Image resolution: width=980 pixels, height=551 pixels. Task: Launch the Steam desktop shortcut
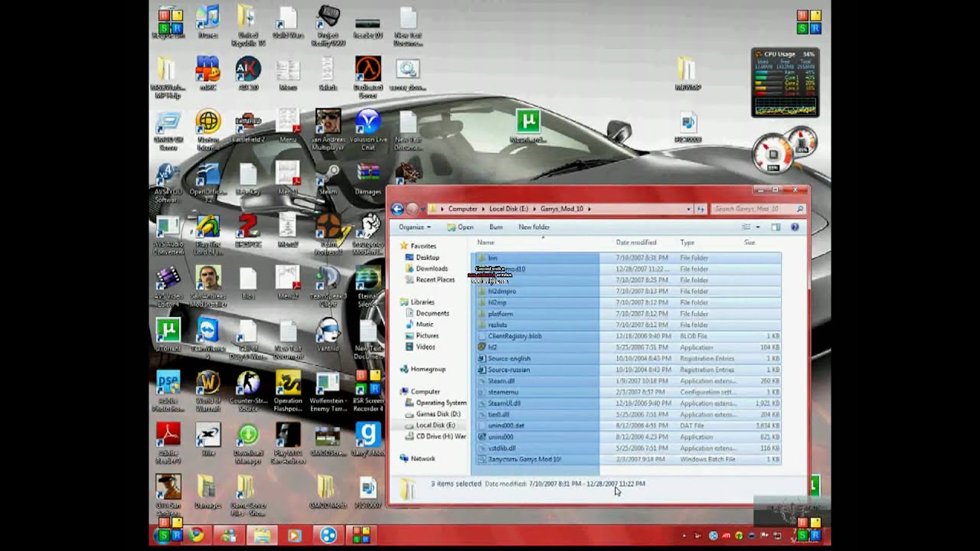point(328,179)
